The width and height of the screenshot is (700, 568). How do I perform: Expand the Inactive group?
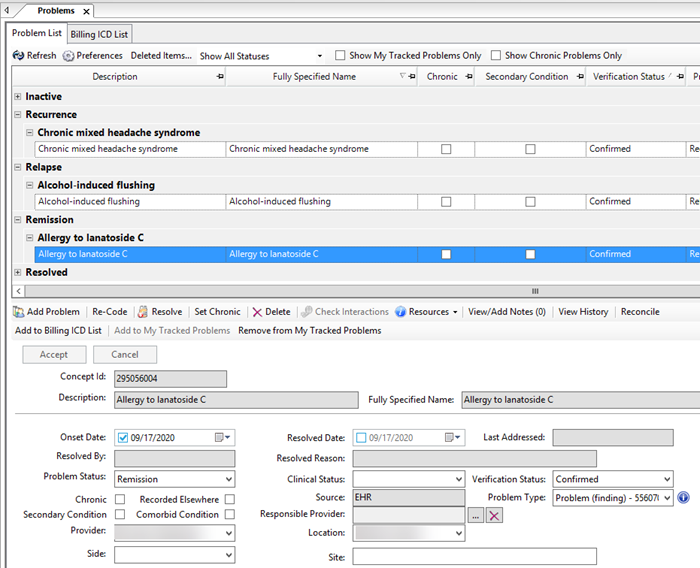click(17, 96)
